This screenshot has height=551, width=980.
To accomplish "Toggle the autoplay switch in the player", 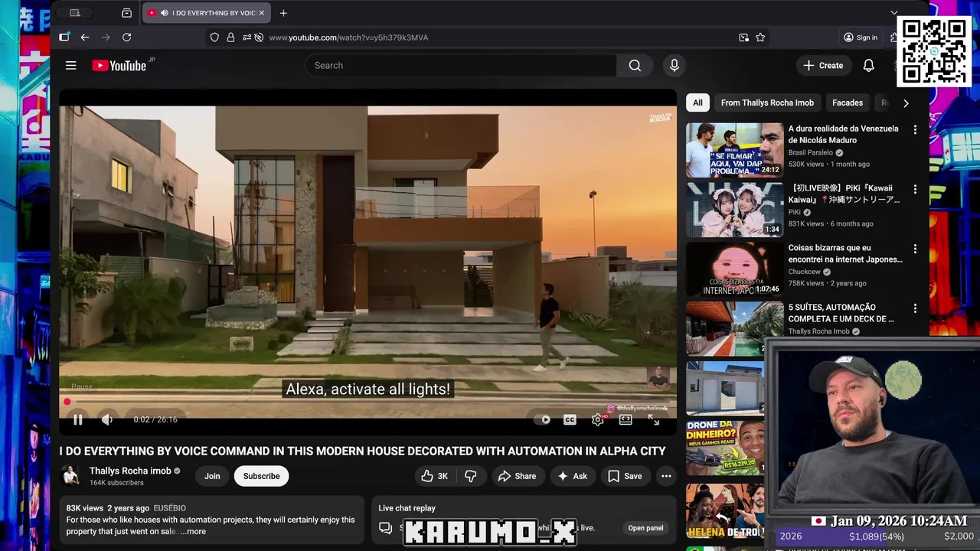I will (542, 419).
